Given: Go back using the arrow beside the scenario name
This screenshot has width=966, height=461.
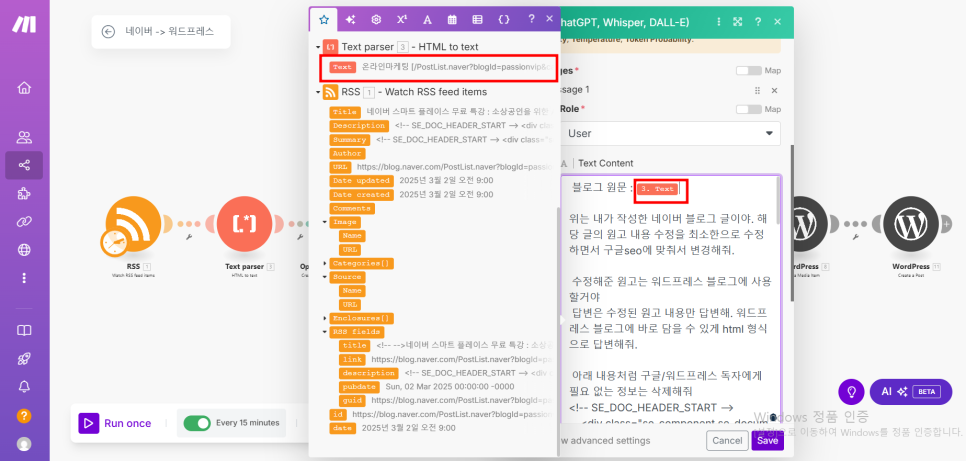Looking at the screenshot, I should 108,31.
